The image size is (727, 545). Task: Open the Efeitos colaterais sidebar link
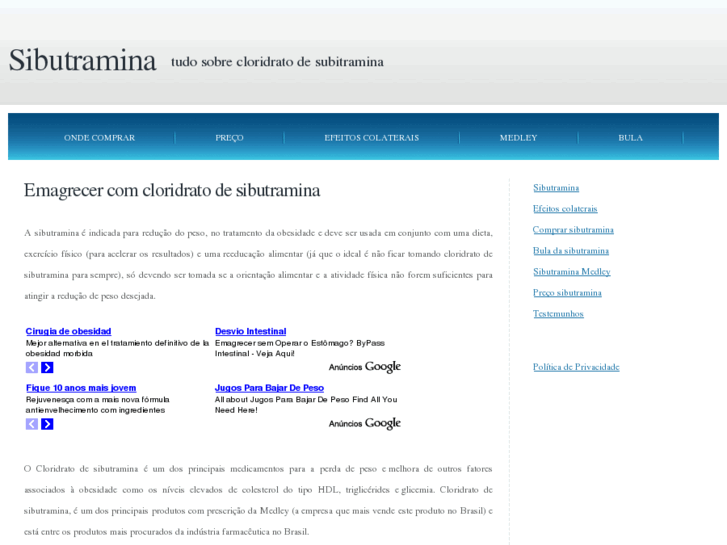[x=565, y=209]
